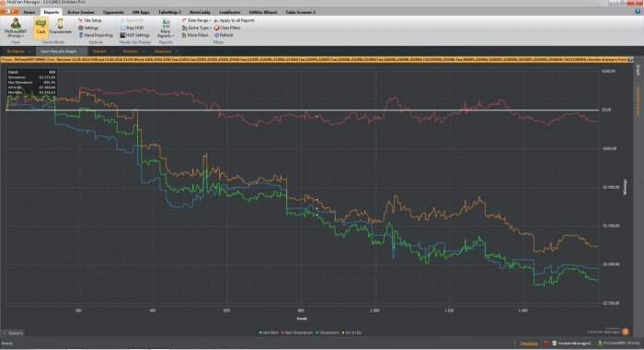The height and width of the screenshot is (350, 644).
Task: Click the Stop HUD icon
Action: [x=132, y=28]
